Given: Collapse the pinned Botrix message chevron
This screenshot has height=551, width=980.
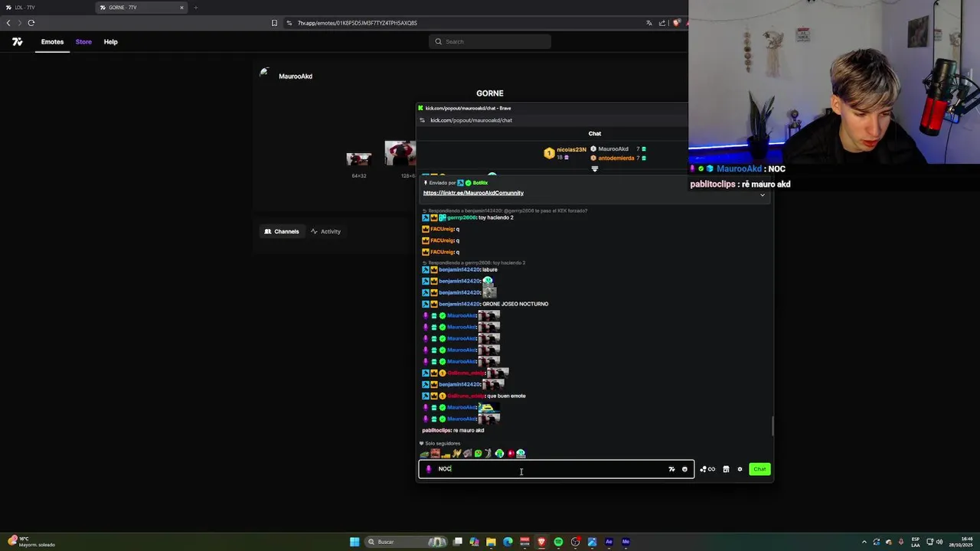Looking at the screenshot, I should coord(762,195).
